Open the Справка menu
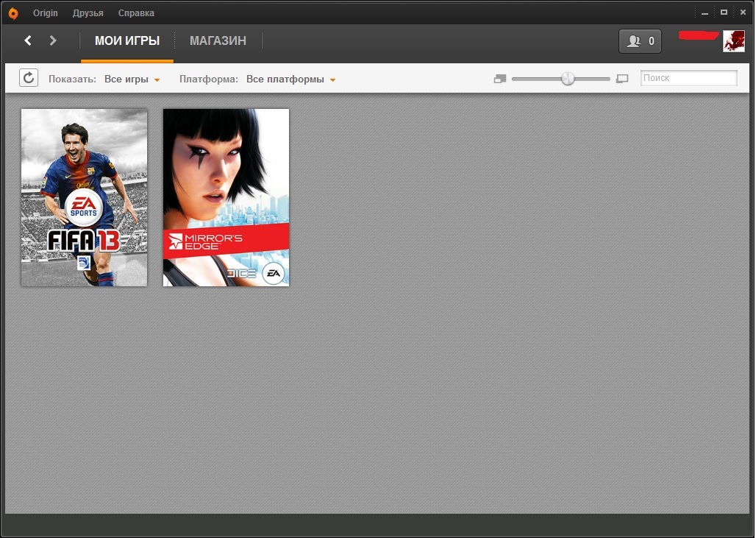This screenshot has width=756, height=538. click(136, 13)
